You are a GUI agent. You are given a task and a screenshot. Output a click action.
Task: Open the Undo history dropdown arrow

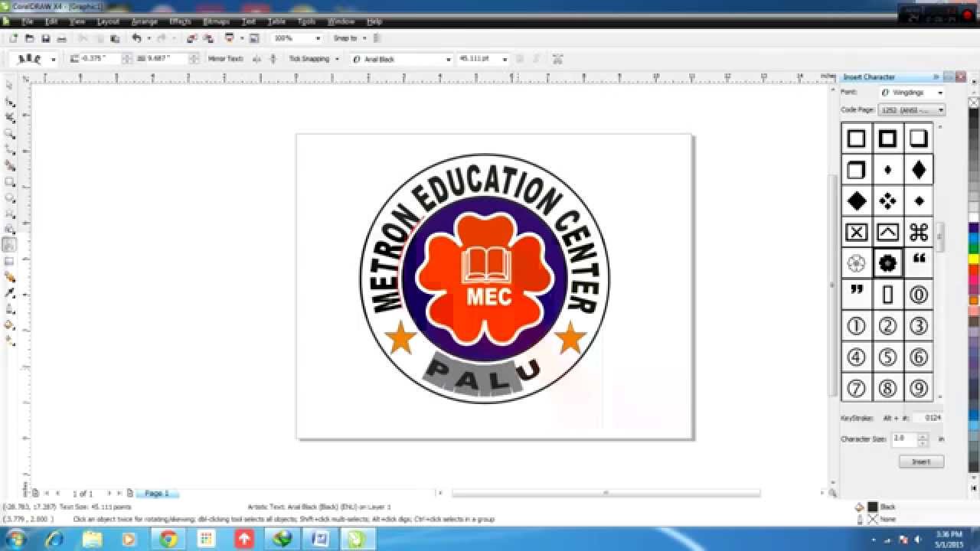coord(148,38)
